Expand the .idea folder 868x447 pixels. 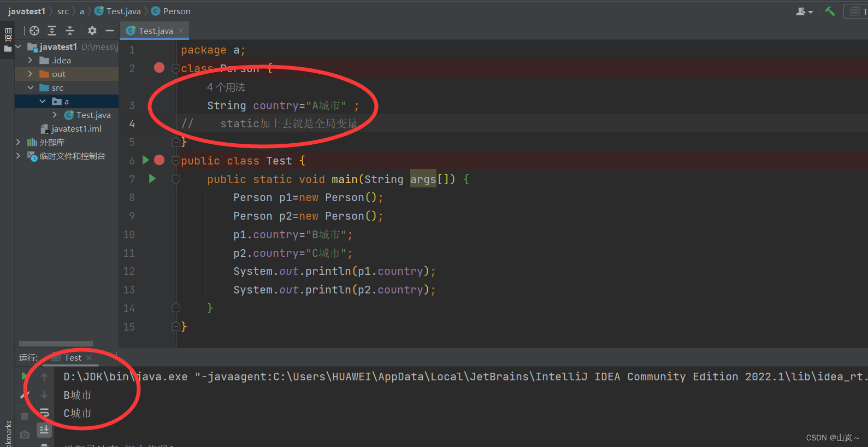pos(30,60)
